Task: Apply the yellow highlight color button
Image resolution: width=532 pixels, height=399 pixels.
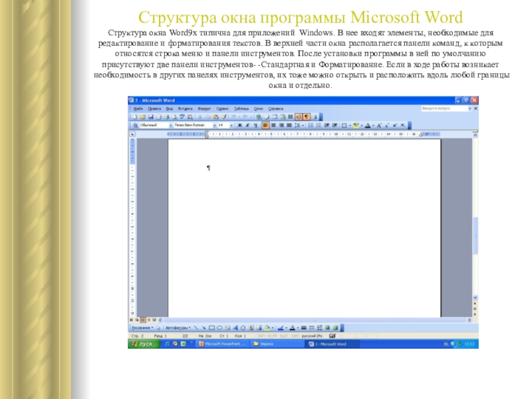Action: coord(356,125)
